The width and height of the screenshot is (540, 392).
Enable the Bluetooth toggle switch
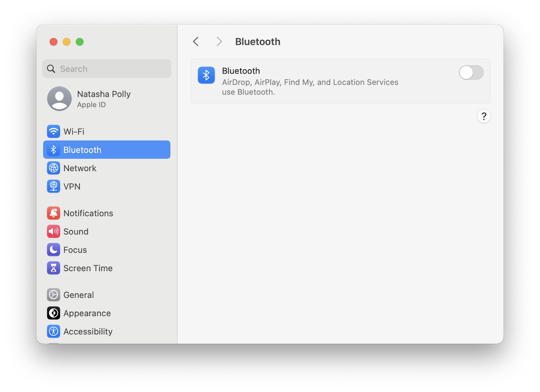click(x=471, y=73)
